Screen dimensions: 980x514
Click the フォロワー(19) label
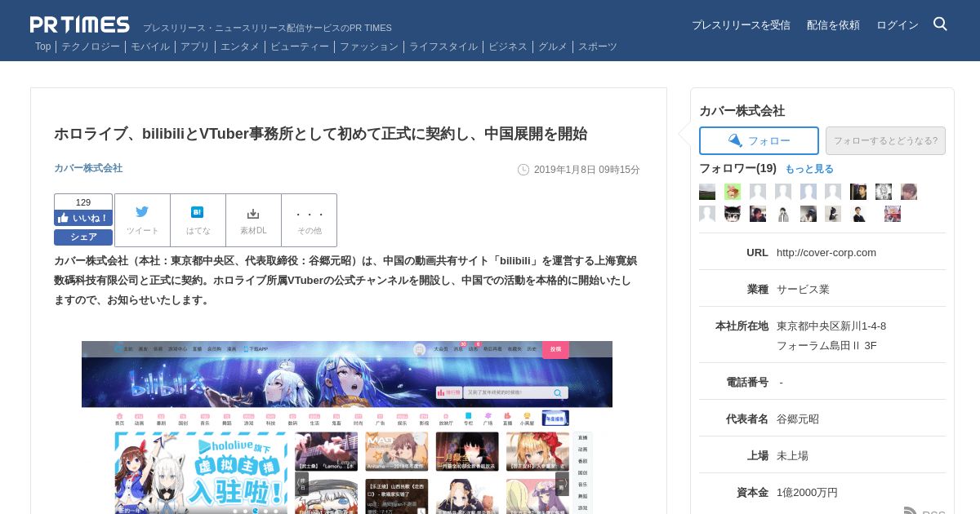point(737,168)
